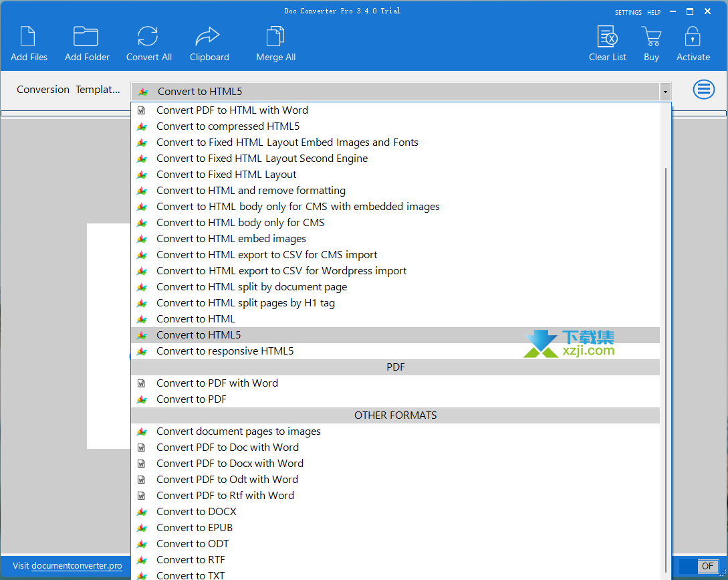Open HELP in title bar
Screen dimensions: 728x580
[x=654, y=13]
